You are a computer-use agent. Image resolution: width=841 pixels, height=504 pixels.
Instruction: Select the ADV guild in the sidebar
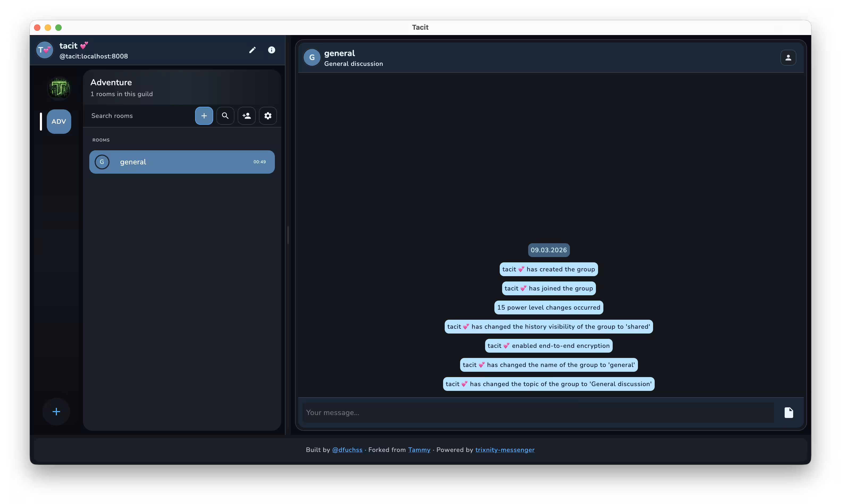click(58, 121)
